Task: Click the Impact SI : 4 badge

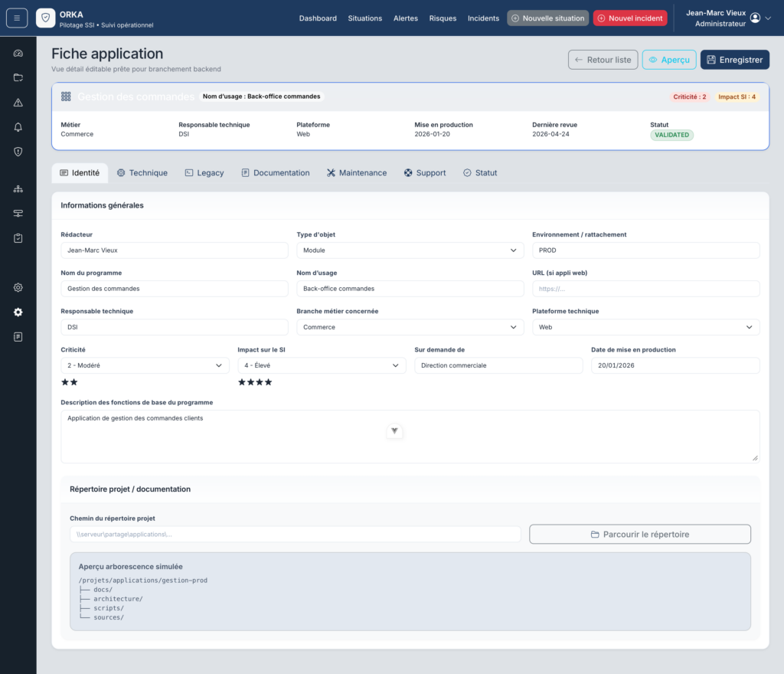Action: click(x=737, y=97)
